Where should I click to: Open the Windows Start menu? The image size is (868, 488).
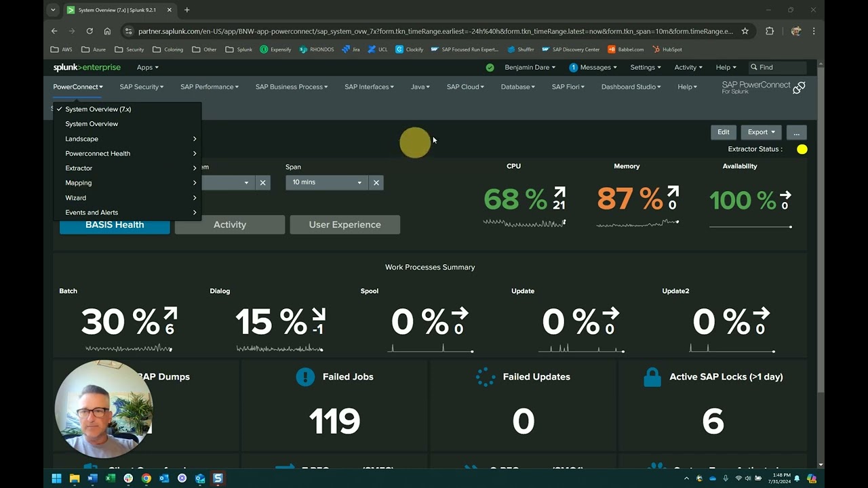(x=57, y=479)
